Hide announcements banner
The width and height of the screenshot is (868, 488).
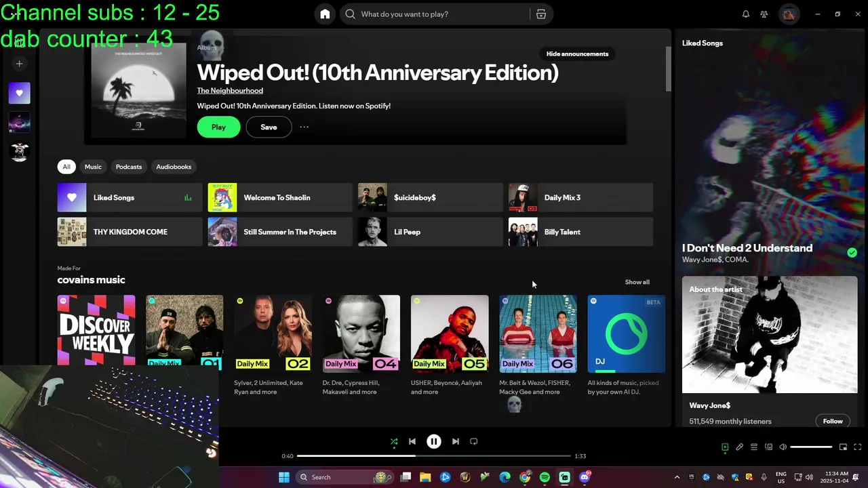pos(577,54)
